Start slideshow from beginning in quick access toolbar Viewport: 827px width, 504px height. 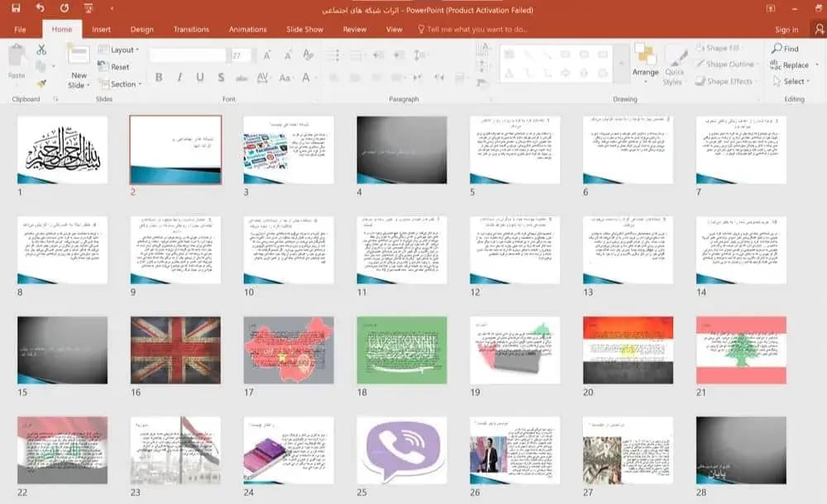[88, 8]
